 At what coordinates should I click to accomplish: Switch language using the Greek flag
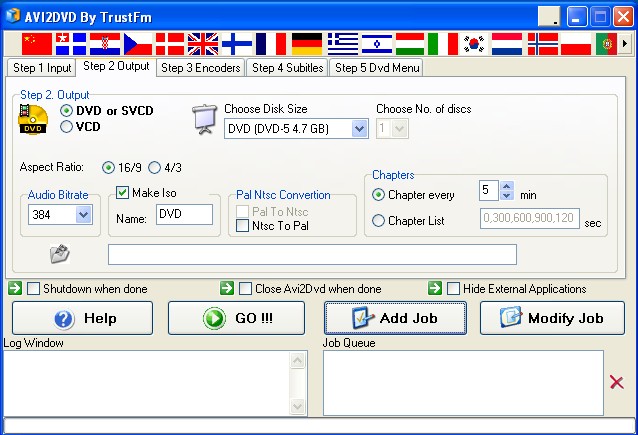tap(343, 44)
